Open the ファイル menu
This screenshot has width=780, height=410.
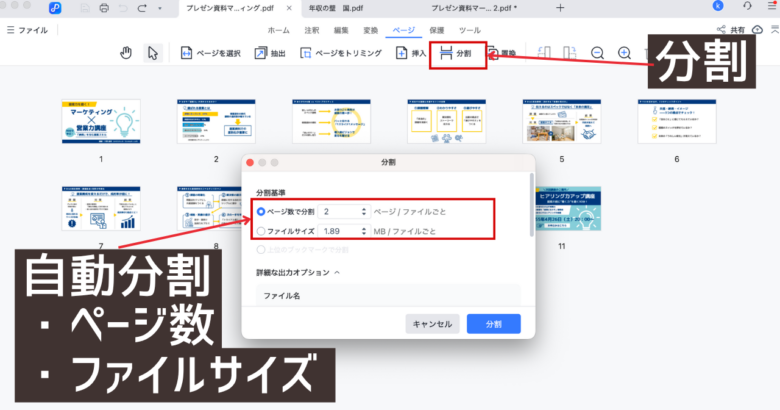(x=32, y=31)
